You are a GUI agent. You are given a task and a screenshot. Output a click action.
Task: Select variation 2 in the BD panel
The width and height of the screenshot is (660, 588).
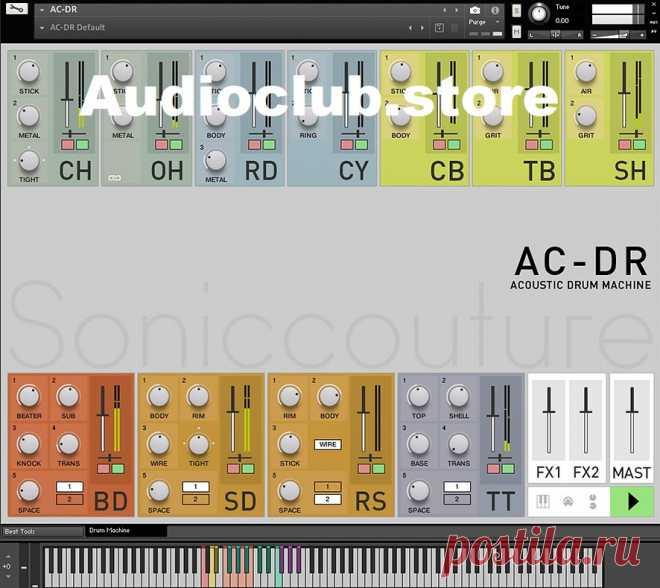click(x=69, y=500)
